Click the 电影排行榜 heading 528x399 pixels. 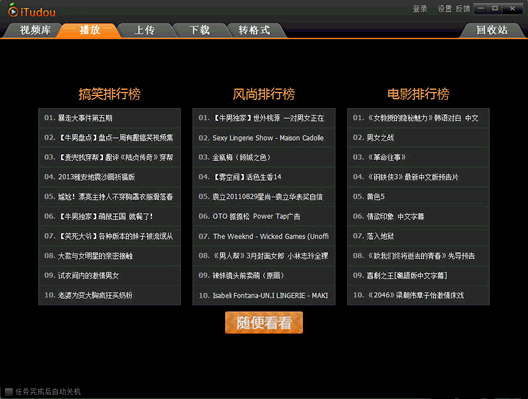coord(418,94)
